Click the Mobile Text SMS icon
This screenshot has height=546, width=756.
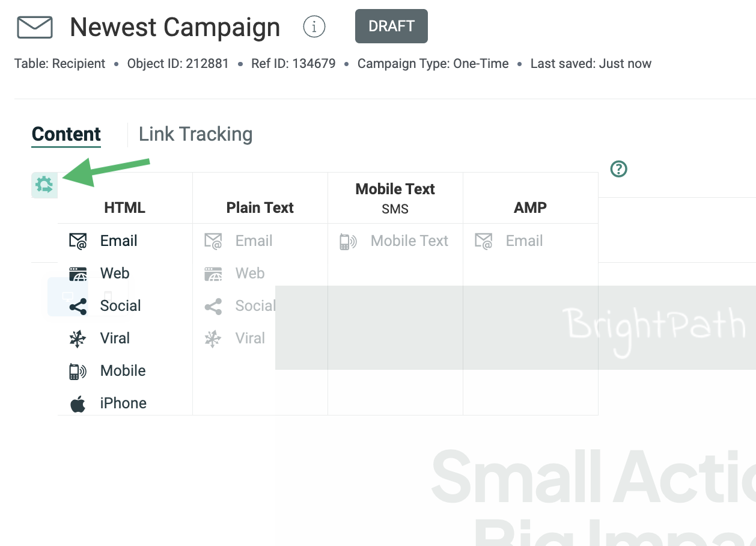coord(349,241)
